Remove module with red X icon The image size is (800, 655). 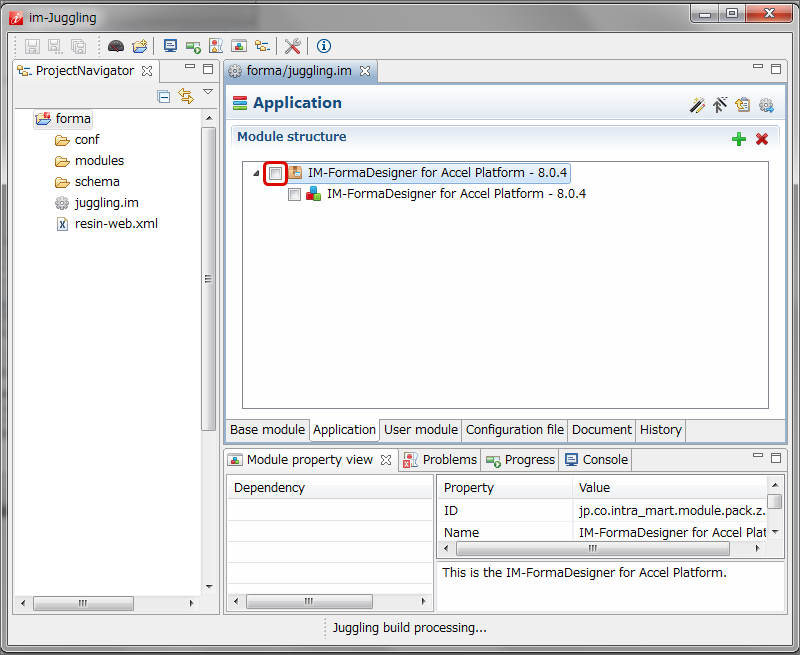coord(762,139)
